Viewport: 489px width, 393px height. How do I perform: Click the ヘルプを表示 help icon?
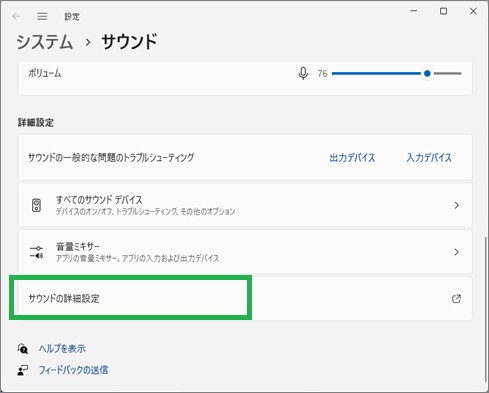(x=23, y=349)
